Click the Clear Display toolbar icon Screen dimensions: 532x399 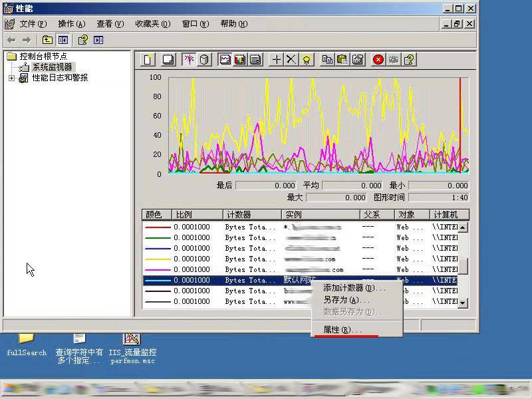pyautogui.click(x=168, y=60)
